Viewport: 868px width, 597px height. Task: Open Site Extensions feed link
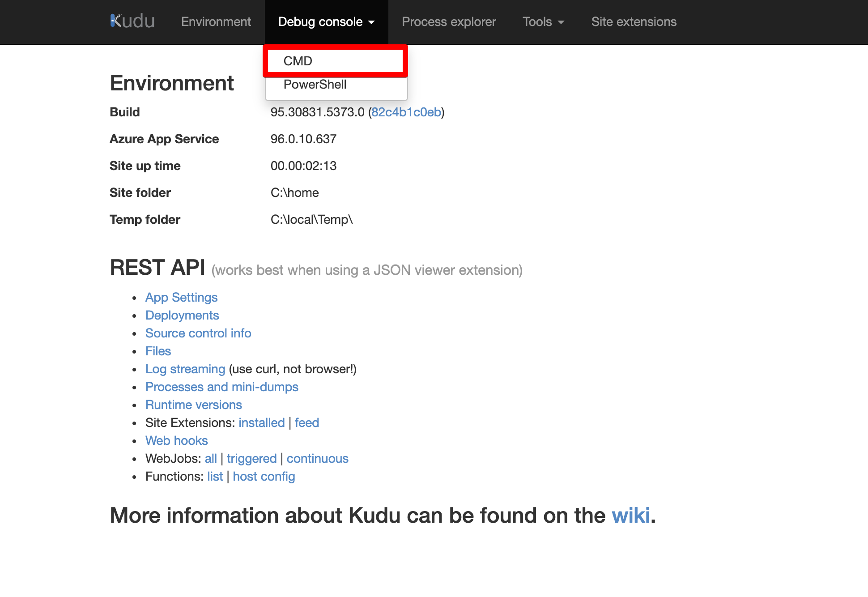[307, 422]
